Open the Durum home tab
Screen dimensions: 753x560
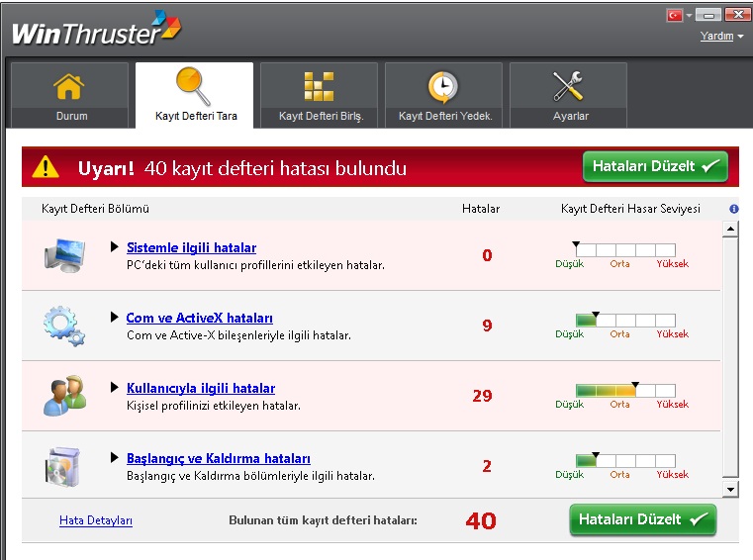click(x=69, y=95)
